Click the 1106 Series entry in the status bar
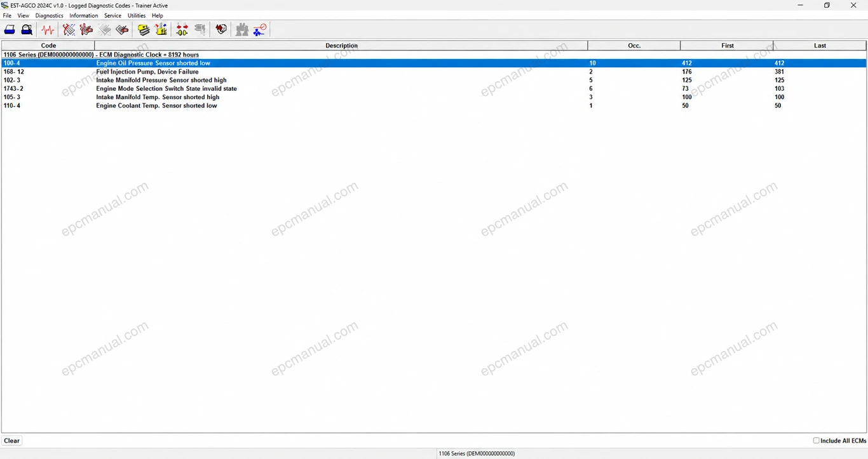 476,453
